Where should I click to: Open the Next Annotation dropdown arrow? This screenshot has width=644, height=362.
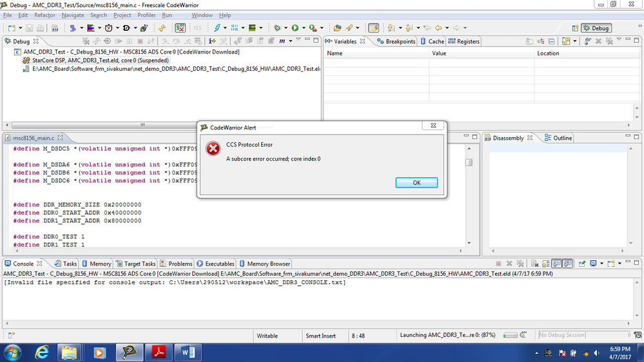point(400,28)
